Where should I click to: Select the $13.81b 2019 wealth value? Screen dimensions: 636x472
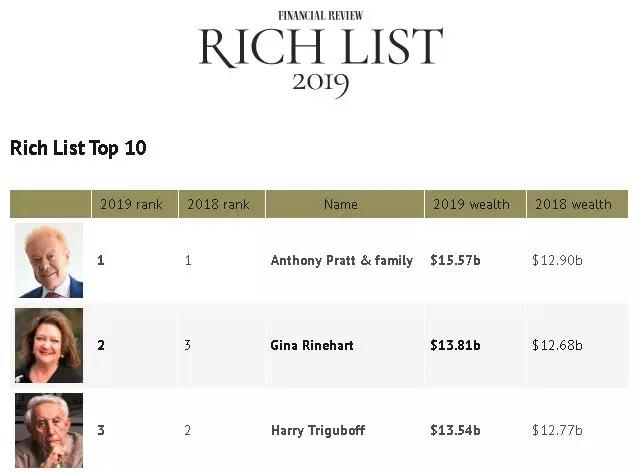point(455,346)
